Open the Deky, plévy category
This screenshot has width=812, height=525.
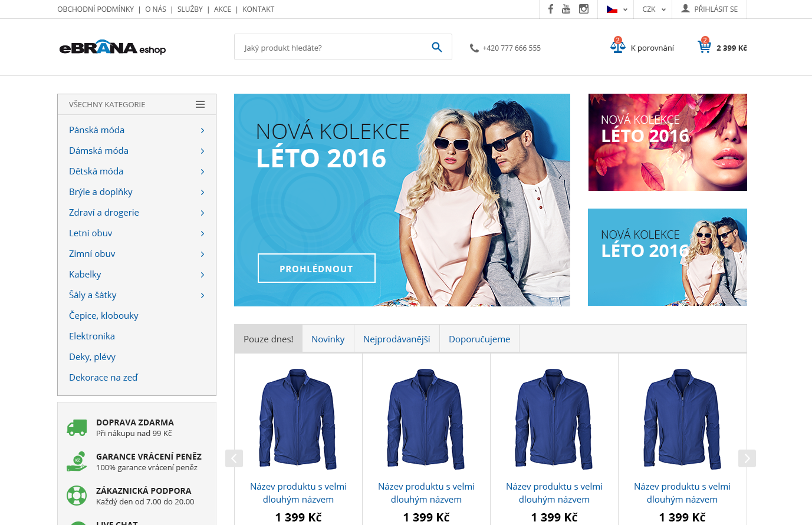(x=92, y=357)
